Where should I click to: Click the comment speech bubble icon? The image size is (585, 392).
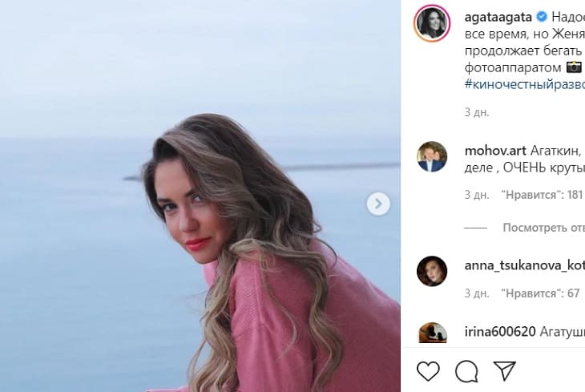pyautogui.click(x=466, y=370)
